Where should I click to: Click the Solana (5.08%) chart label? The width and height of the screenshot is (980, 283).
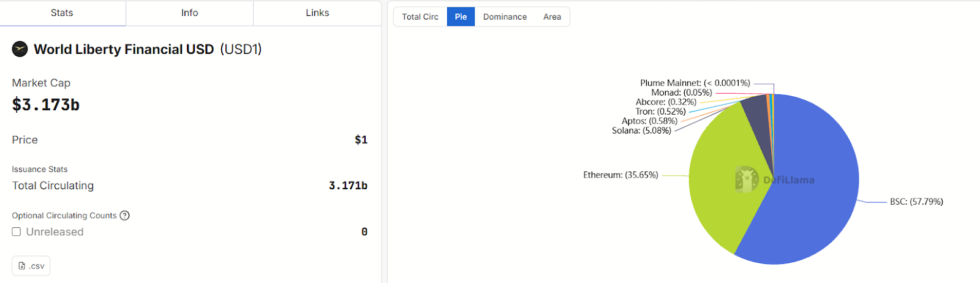pyautogui.click(x=641, y=130)
